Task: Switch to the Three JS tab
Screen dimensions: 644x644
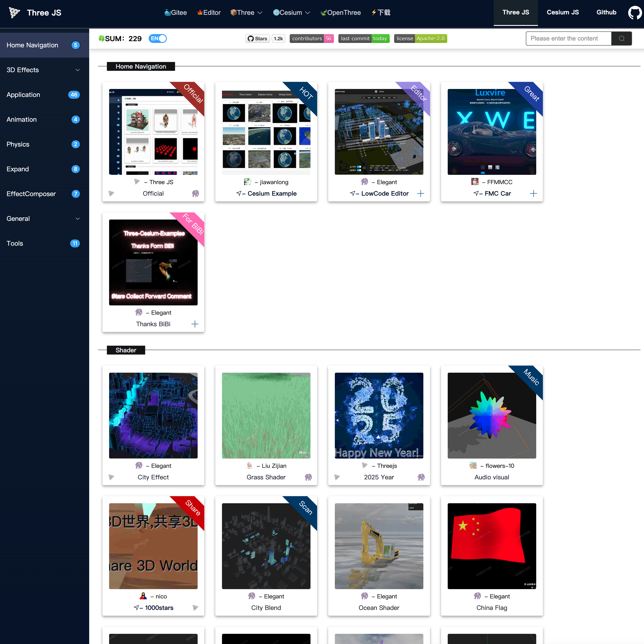Action: pos(516,13)
